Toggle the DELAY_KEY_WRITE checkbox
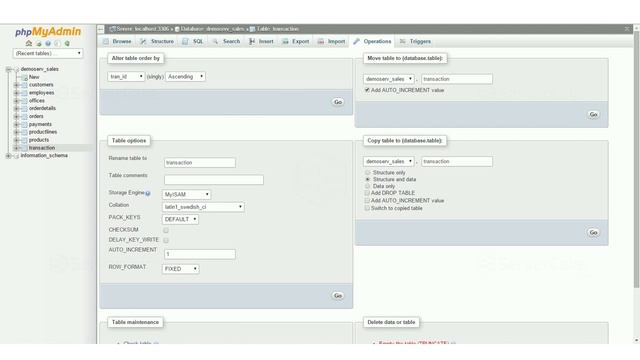The height and width of the screenshot is (360, 640). [x=166, y=240]
